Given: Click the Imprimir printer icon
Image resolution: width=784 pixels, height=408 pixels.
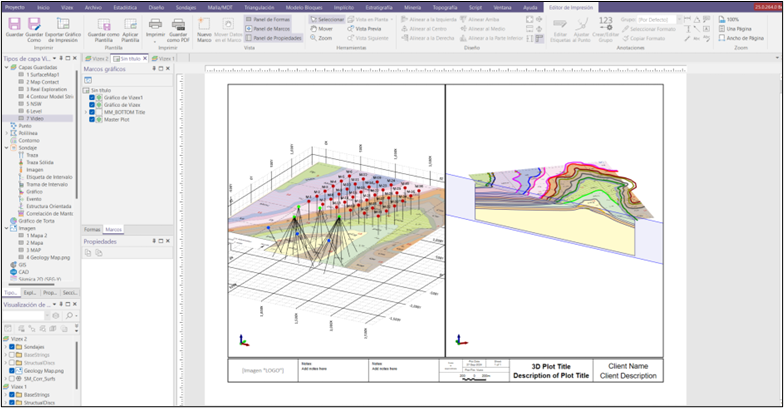Looking at the screenshot, I should [x=155, y=22].
